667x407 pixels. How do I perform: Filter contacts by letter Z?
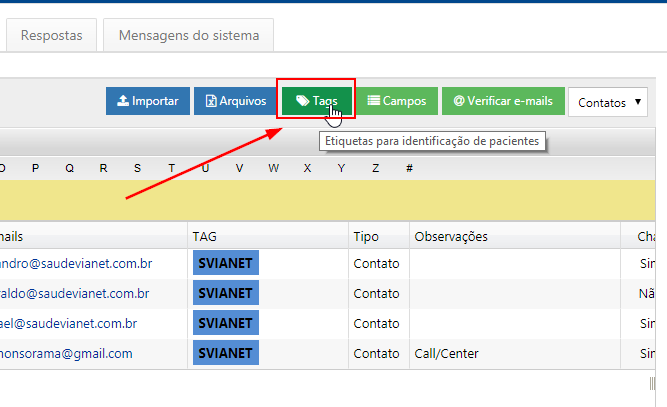(375, 168)
